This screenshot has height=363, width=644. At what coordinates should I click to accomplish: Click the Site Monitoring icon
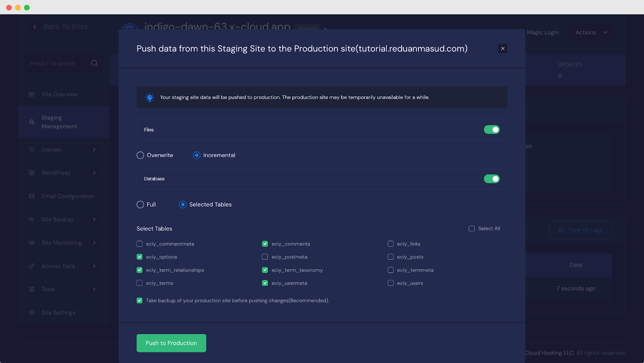(32, 243)
